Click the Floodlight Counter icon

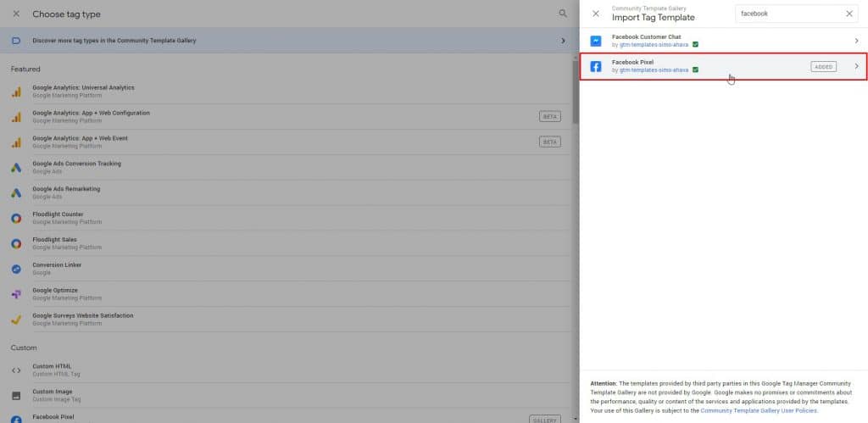(x=16, y=218)
